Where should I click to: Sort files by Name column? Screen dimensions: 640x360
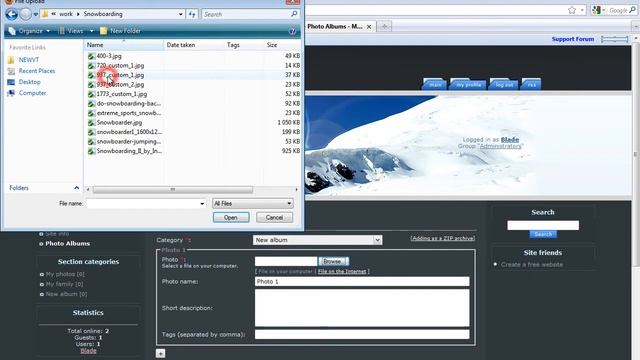pos(124,45)
